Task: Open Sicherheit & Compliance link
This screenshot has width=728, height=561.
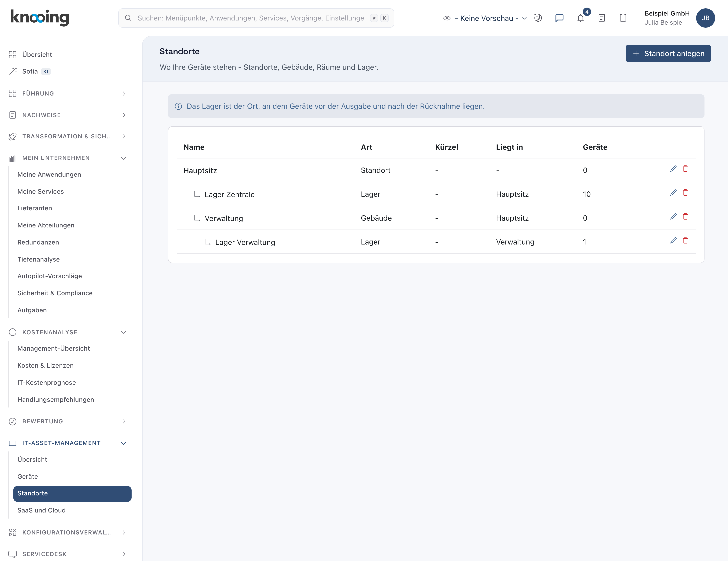Action: coord(55,293)
